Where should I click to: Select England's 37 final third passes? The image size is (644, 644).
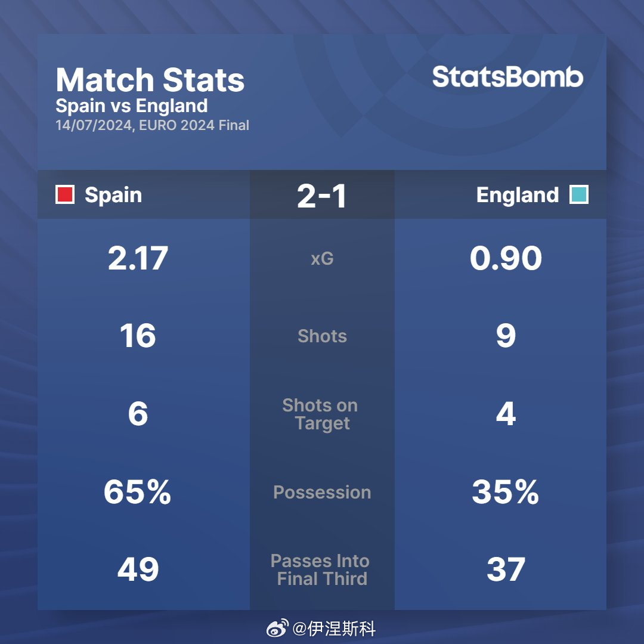(506, 570)
